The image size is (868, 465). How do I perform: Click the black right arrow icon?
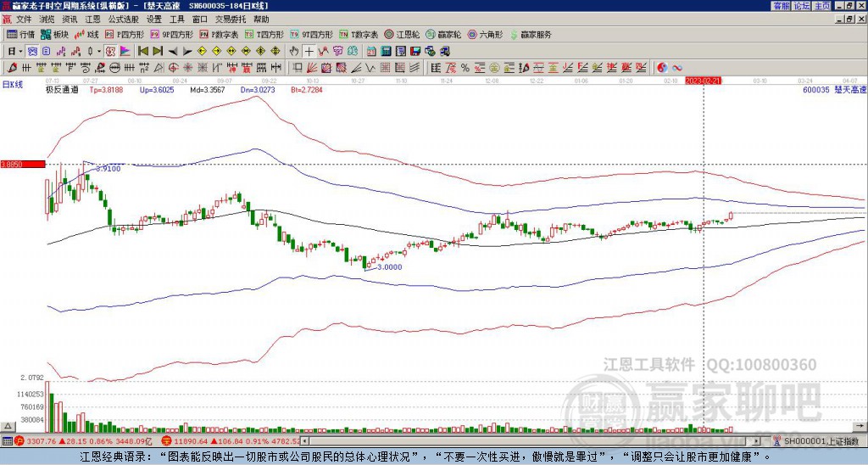click(187, 52)
